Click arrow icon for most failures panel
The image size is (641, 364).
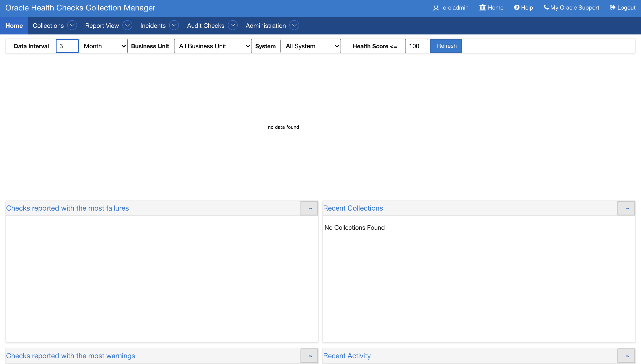310,208
